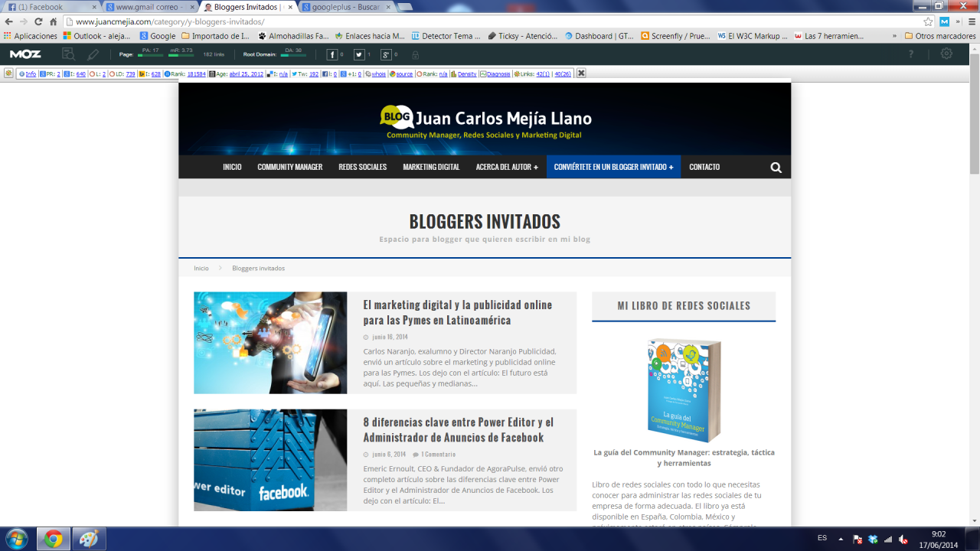Open the MozBar settings gear
The height and width of the screenshot is (551, 980).
tap(947, 54)
